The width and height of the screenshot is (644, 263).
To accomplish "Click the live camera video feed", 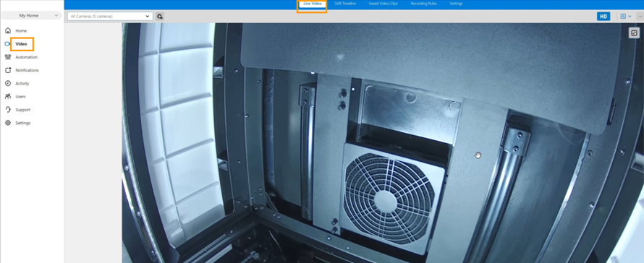I will click(x=383, y=143).
